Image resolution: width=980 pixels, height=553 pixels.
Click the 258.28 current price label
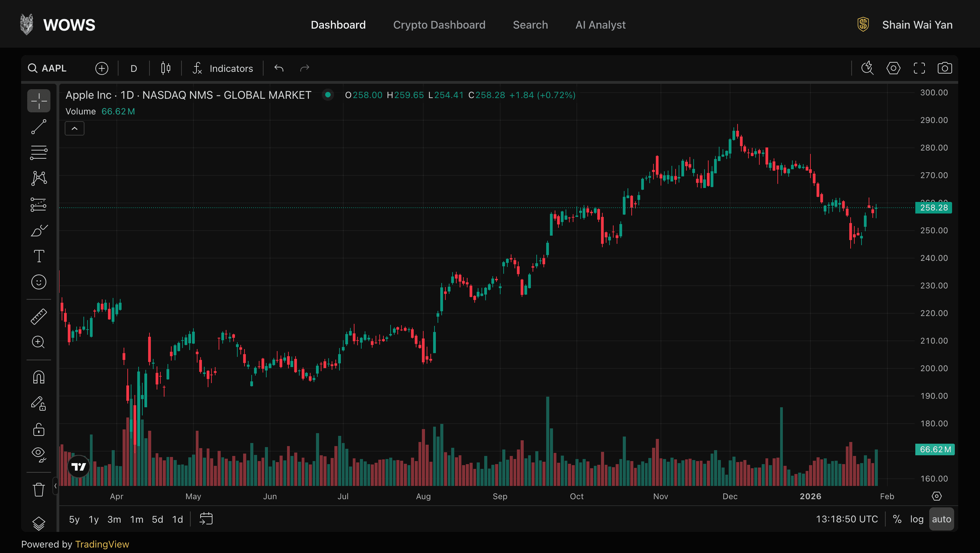933,208
